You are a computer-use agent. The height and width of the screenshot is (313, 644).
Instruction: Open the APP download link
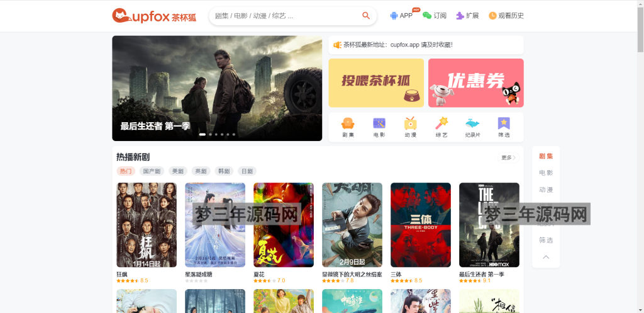pyautogui.click(x=401, y=16)
